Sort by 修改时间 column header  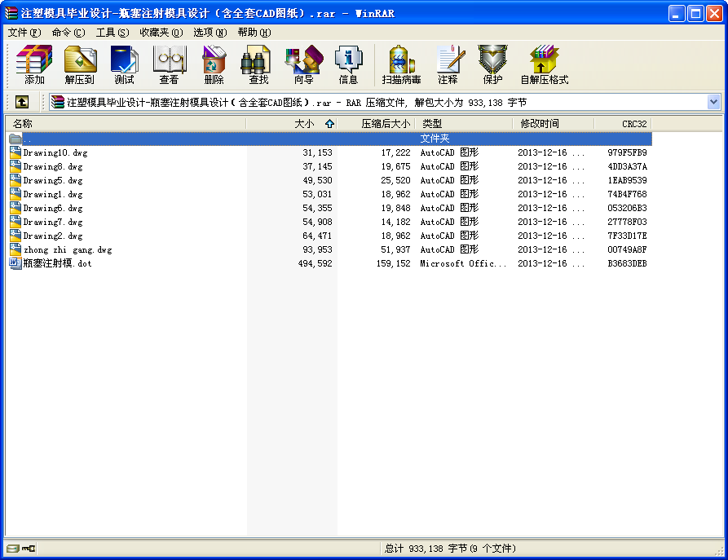tap(540, 124)
